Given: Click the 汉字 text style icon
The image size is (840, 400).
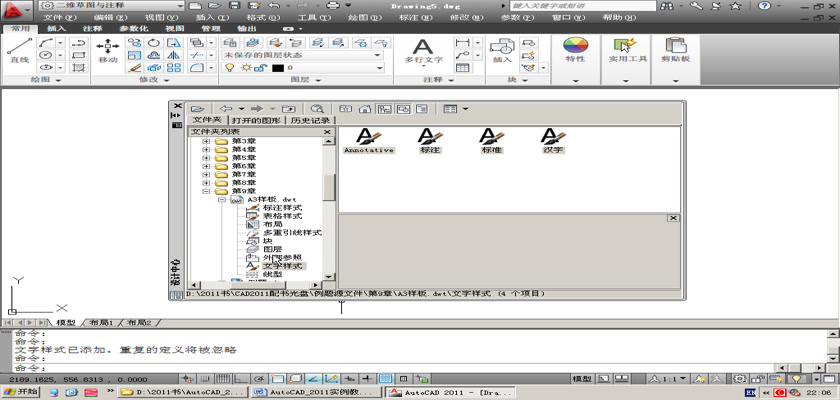Looking at the screenshot, I should pyautogui.click(x=553, y=141).
